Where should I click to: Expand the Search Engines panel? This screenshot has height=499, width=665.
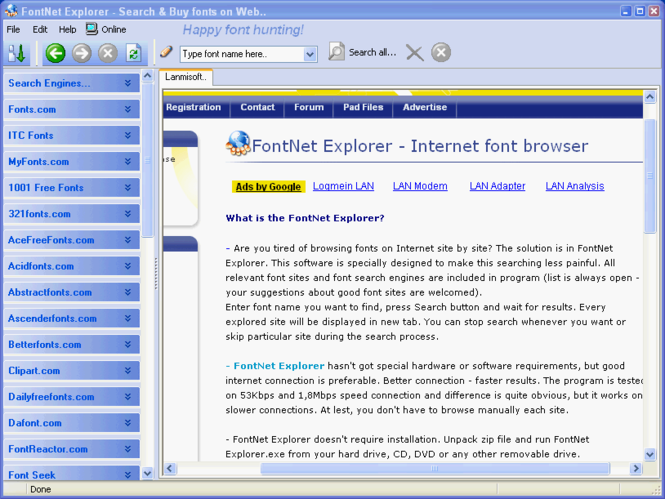71,83
